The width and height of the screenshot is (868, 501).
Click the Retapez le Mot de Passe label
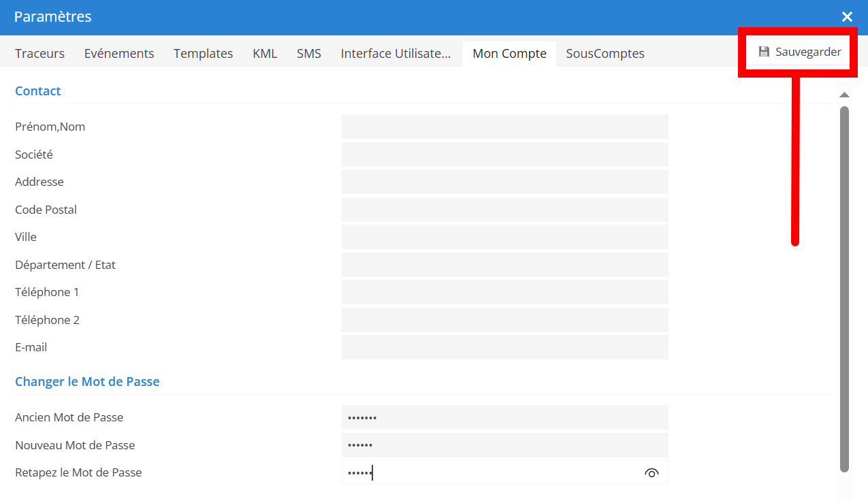click(78, 472)
